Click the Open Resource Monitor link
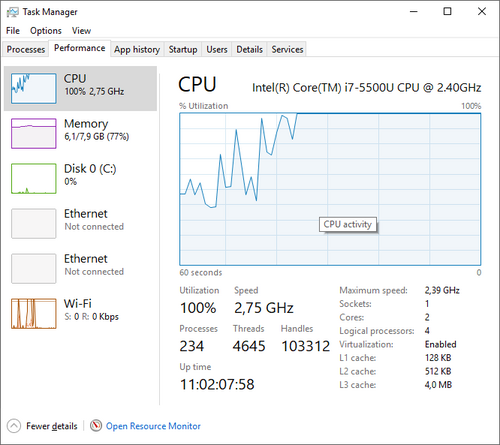500x445 pixels. (x=153, y=426)
